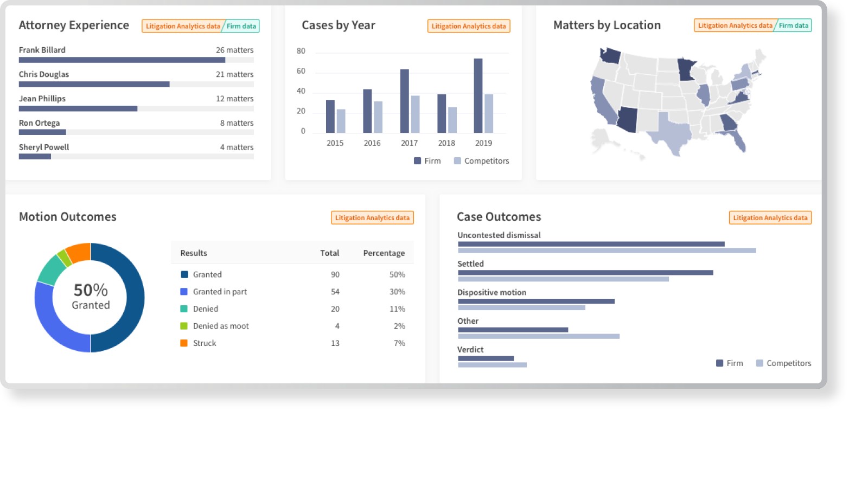The image size is (868, 488).
Task: Click the Firm legend square in Case Outcomes
Action: tap(719, 363)
